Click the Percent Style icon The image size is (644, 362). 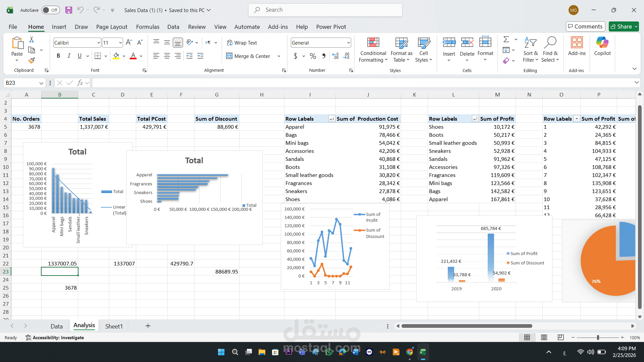click(x=313, y=56)
